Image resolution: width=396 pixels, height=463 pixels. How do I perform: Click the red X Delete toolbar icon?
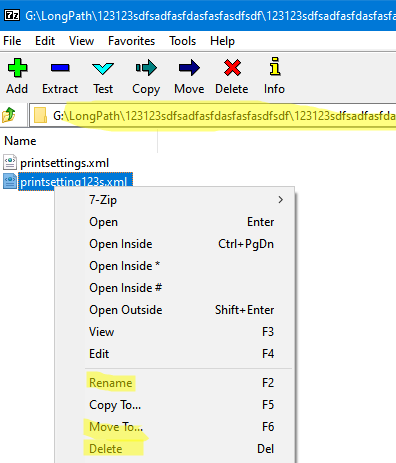click(232, 68)
